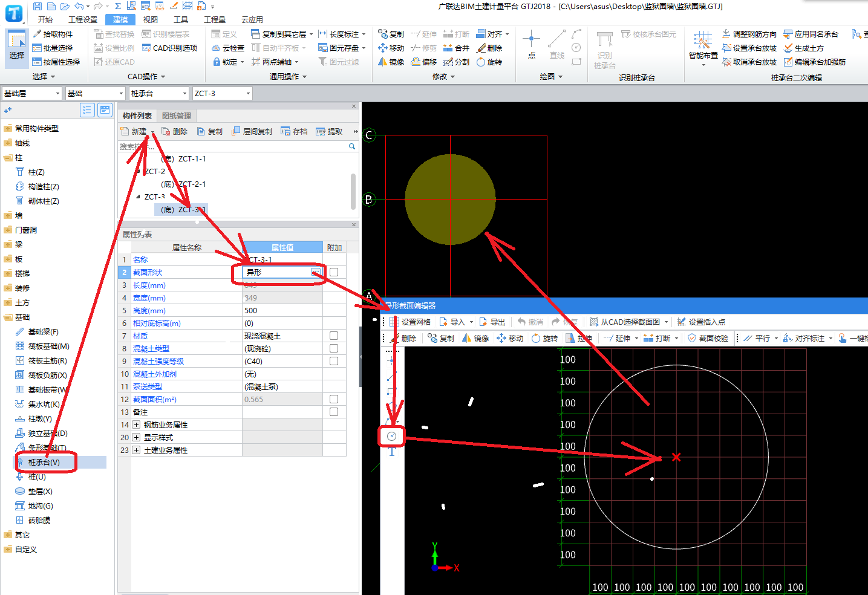This screenshot has width=868, height=595.
Task: Select 垫层(X) in the tree
Action: coord(40,491)
